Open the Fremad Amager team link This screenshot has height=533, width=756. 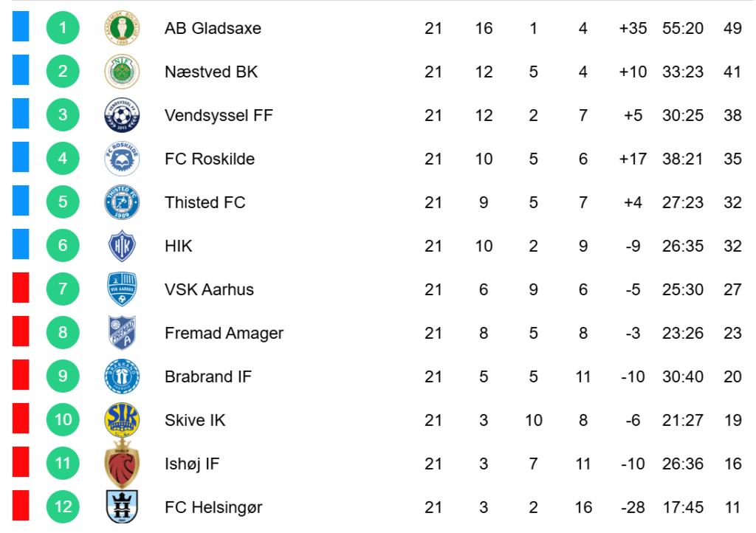(x=224, y=333)
